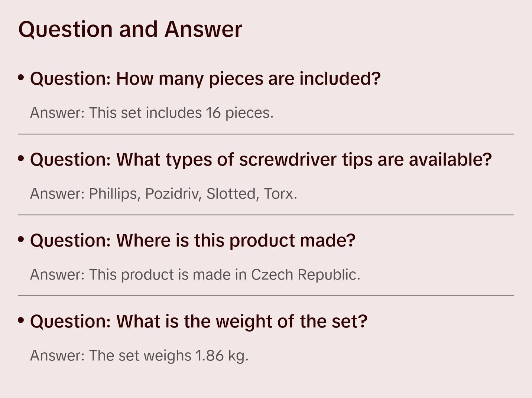
Task: Click the word "Torx" in the tips answer
Action: point(279,194)
